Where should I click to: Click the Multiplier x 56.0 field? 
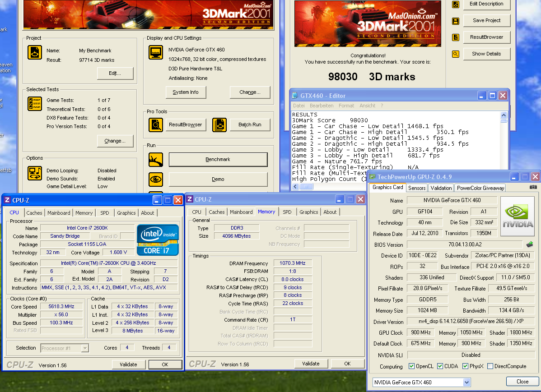61,315
